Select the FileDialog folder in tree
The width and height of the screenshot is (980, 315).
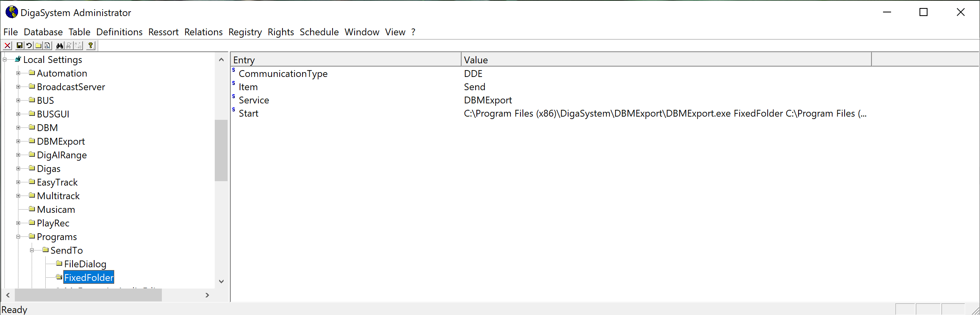(85, 264)
